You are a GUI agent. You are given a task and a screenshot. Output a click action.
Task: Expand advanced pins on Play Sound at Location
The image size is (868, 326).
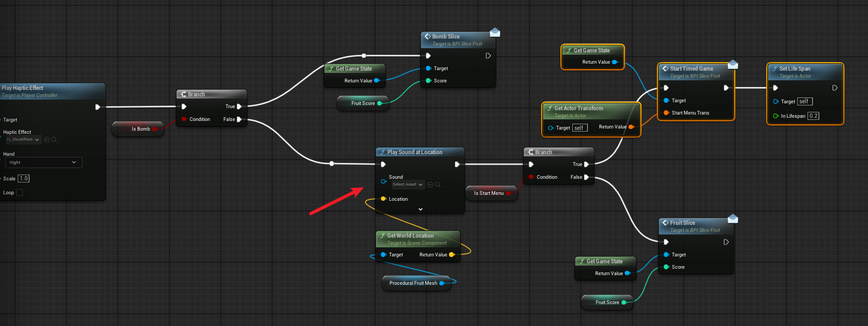(421, 209)
